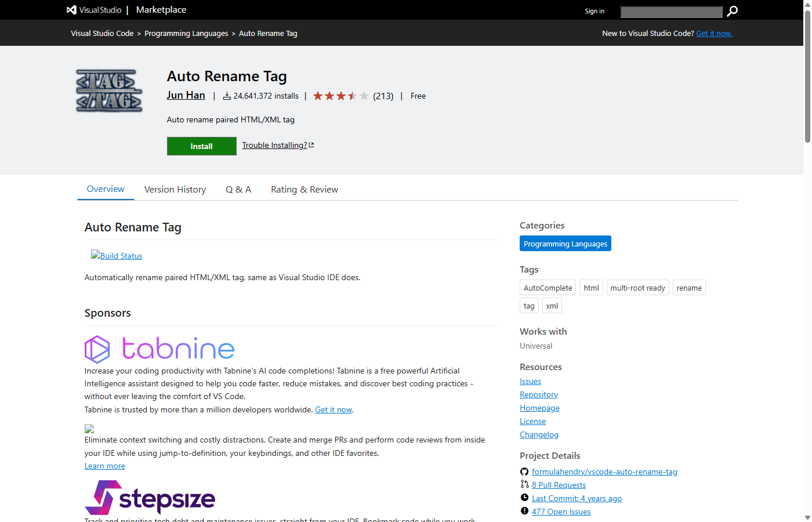Click the Universal text under Works with
This screenshot has height=522, width=812.
click(x=536, y=346)
